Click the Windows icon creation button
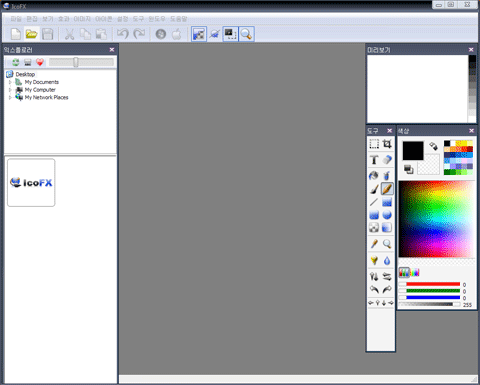The height and width of the screenshot is (385, 480). (161, 34)
